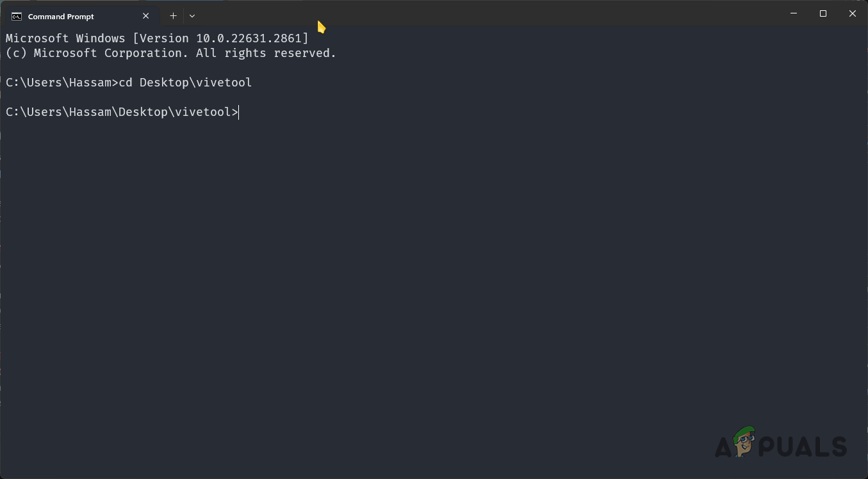868x479 pixels.
Task: Click the Microsoft Corporation copyright line
Action: (171, 53)
